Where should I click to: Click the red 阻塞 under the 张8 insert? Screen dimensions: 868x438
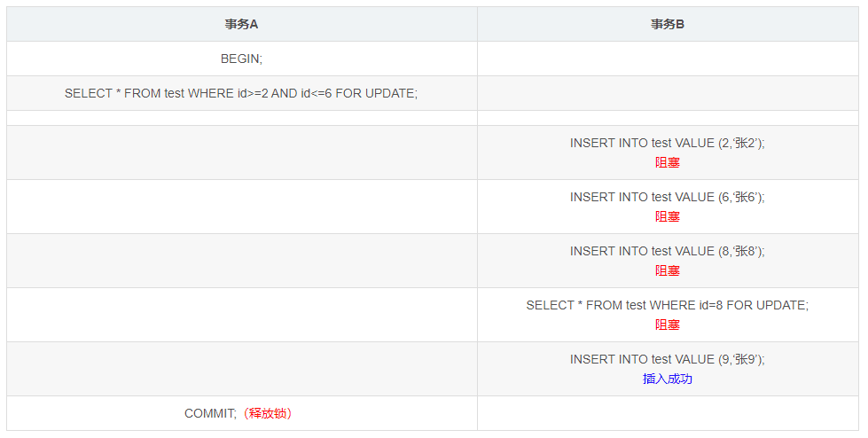[668, 270]
